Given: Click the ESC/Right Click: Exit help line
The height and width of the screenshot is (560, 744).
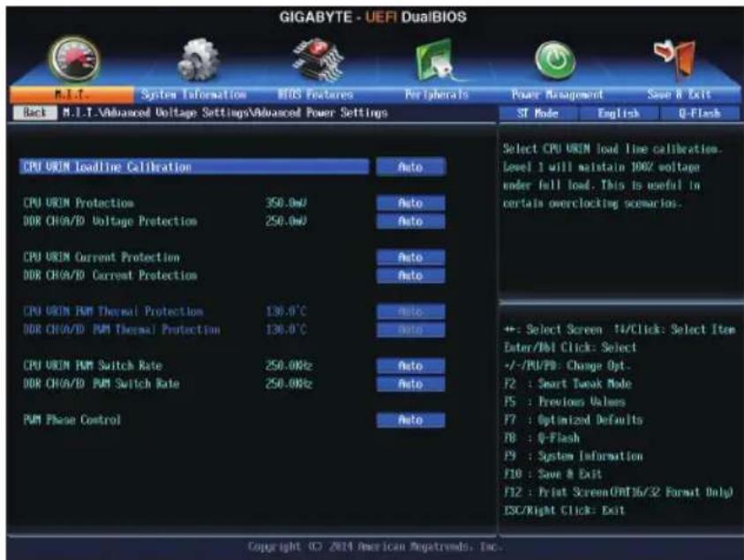Looking at the screenshot, I should [x=564, y=511].
